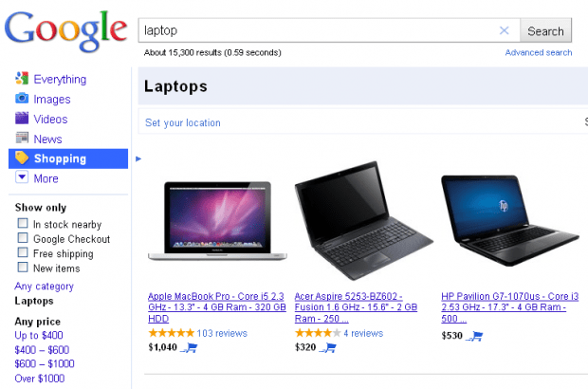Open the Apple MacBook Pro product thumbnail
This screenshot has height=389, width=588.
coord(217,221)
